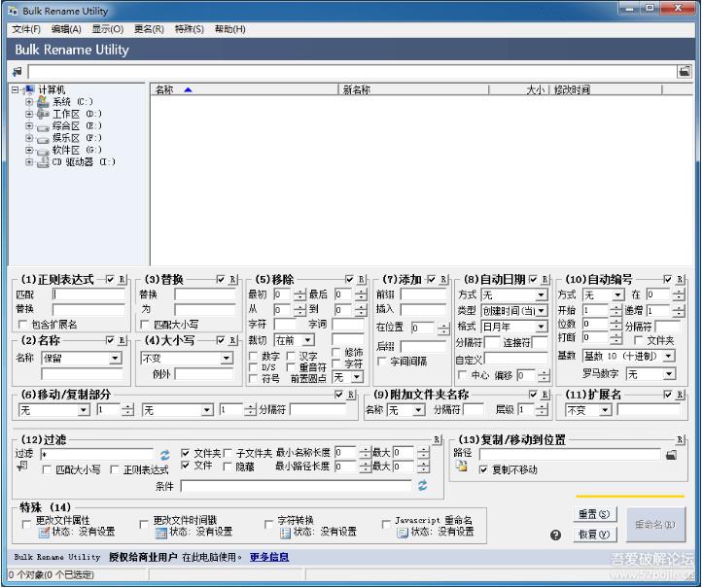Screen dimensions: 703x588
Task: Uncheck the 复制不移动 checkbox
Action: [484, 469]
